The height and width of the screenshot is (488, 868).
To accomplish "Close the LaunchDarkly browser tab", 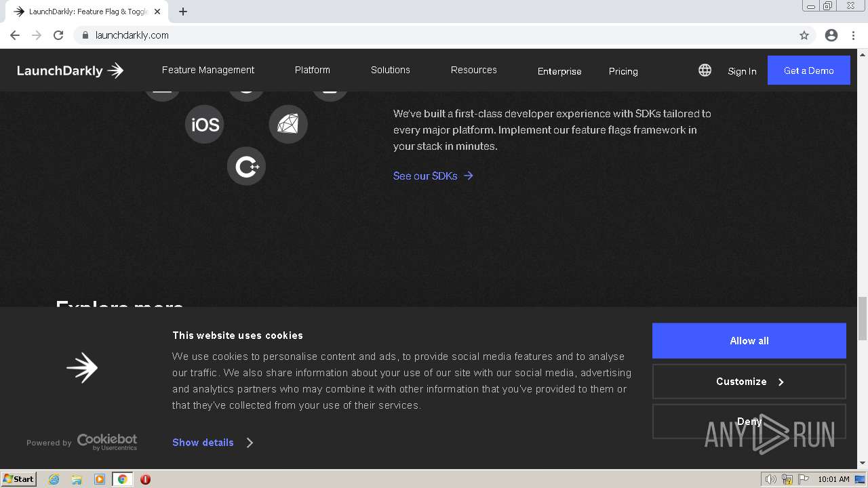I will point(157,12).
